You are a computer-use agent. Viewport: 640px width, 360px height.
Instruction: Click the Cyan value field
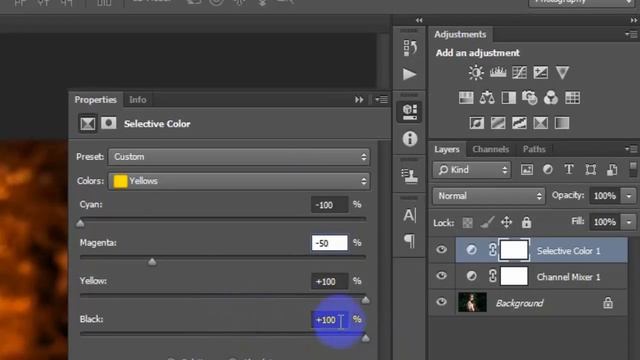point(329,204)
